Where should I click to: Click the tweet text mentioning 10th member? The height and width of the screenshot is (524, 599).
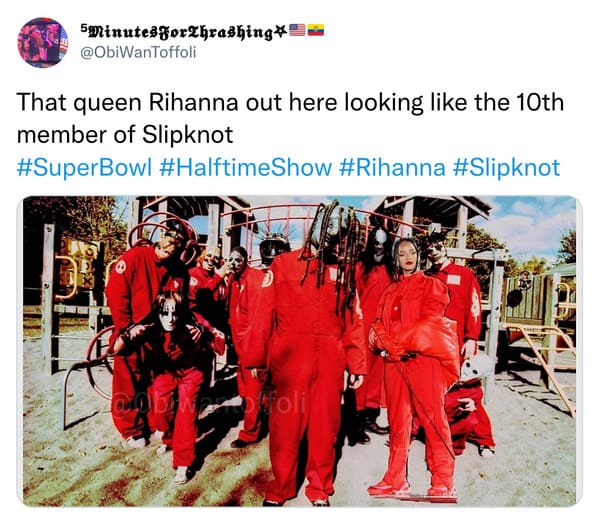(290, 118)
